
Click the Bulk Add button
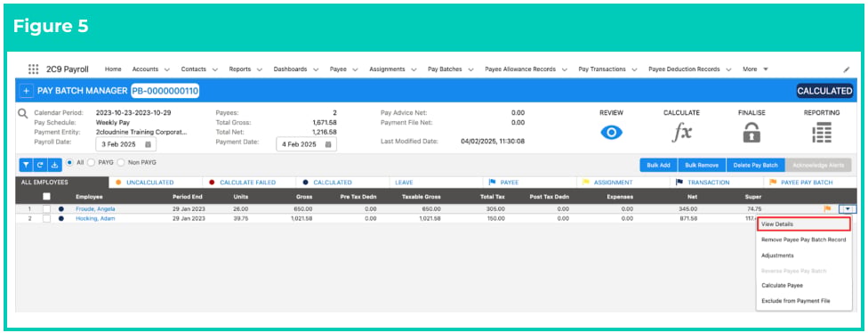(x=658, y=165)
